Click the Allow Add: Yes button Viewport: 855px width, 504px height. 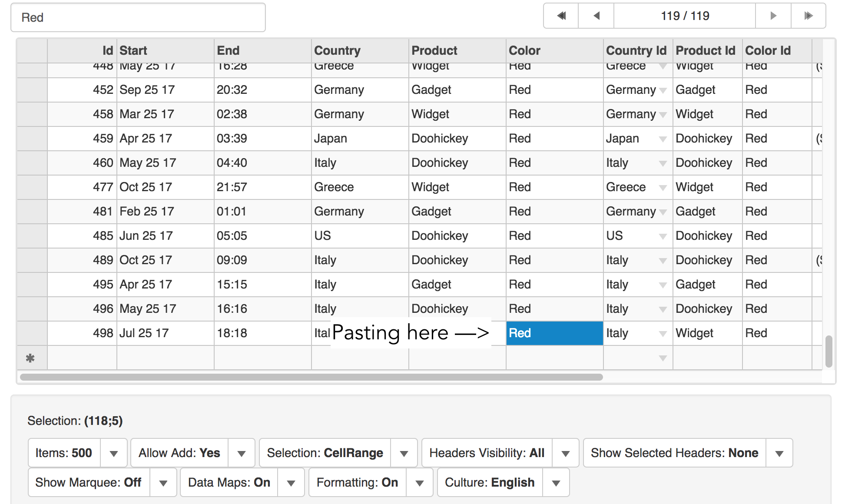(x=179, y=453)
